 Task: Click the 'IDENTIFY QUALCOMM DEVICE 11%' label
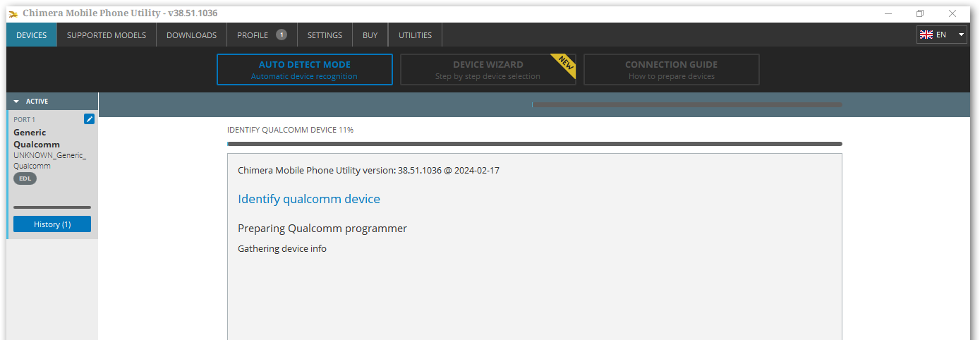[x=290, y=130]
